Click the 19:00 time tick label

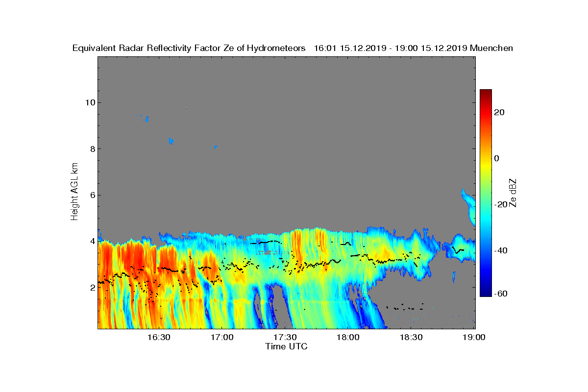click(474, 337)
